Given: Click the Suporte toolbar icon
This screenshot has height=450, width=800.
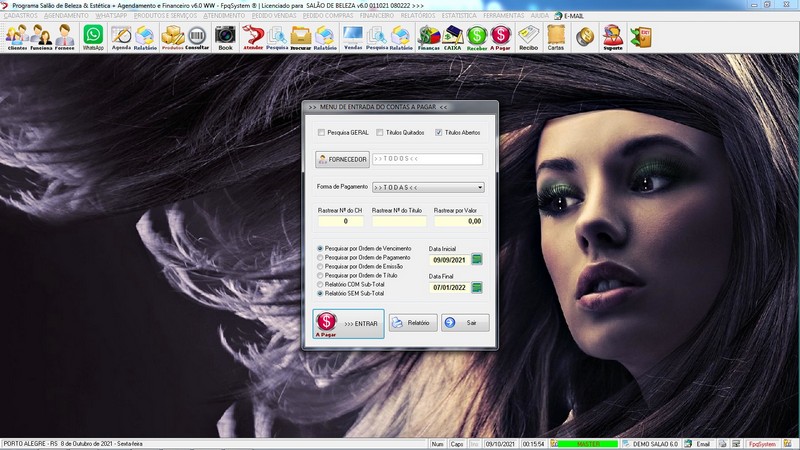Looking at the screenshot, I should pos(612,37).
